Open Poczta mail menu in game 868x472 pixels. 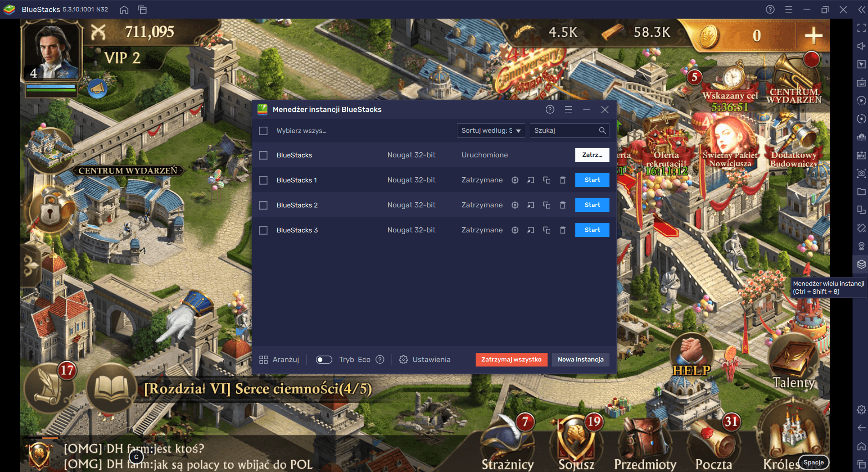(x=714, y=443)
